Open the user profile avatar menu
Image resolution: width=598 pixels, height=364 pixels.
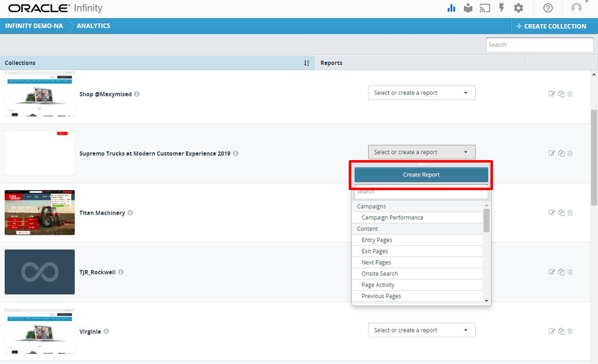(576, 8)
